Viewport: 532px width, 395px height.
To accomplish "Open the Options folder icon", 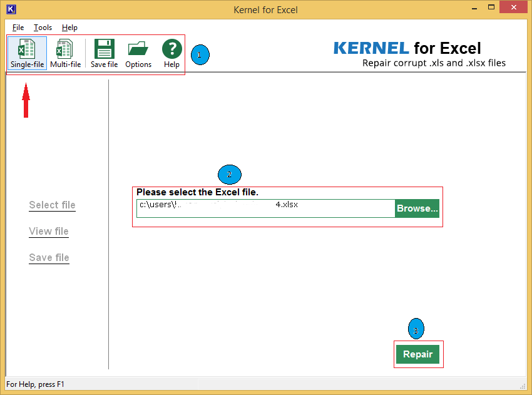I will [138, 53].
